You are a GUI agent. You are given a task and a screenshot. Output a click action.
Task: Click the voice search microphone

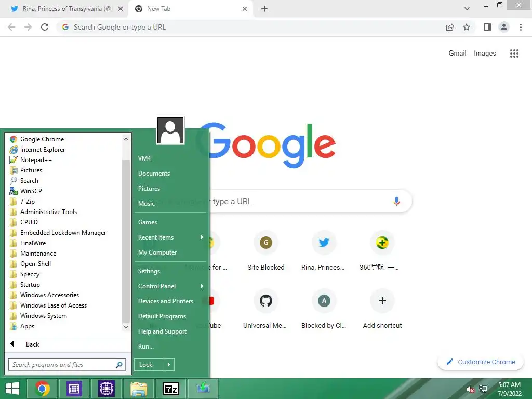[396, 201]
